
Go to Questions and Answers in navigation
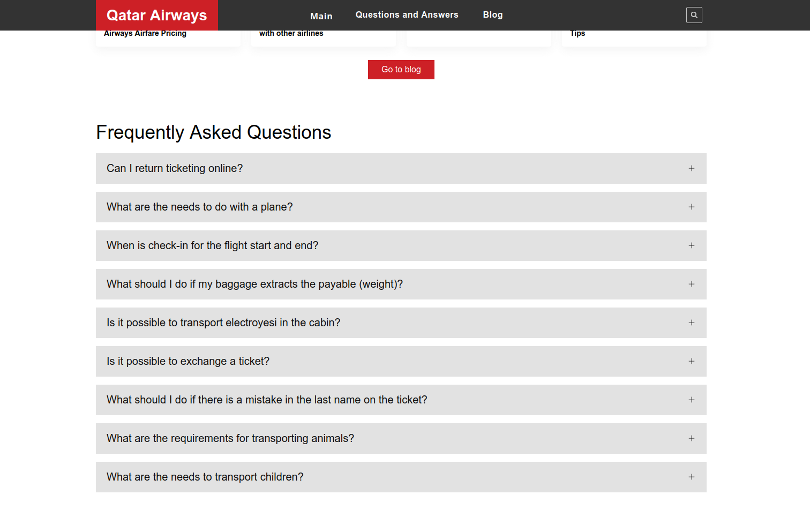click(x=407, y=15)
